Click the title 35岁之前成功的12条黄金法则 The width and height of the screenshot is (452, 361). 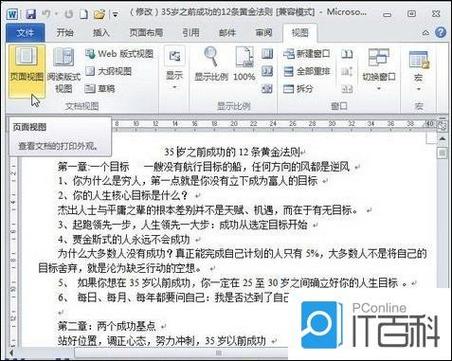pos(233,152)
